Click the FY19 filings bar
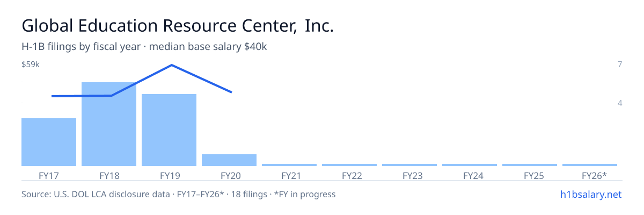644x215 pixels. (169, 130)
